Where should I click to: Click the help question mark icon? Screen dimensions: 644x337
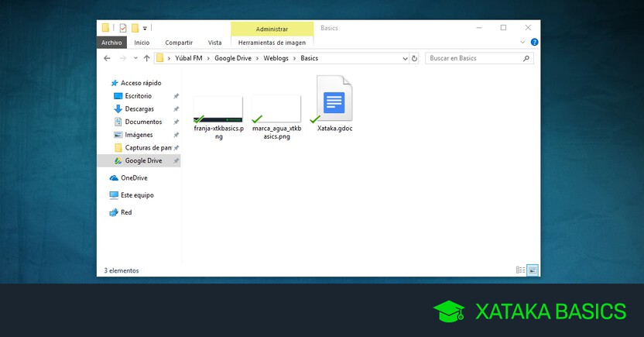[533, 43]
